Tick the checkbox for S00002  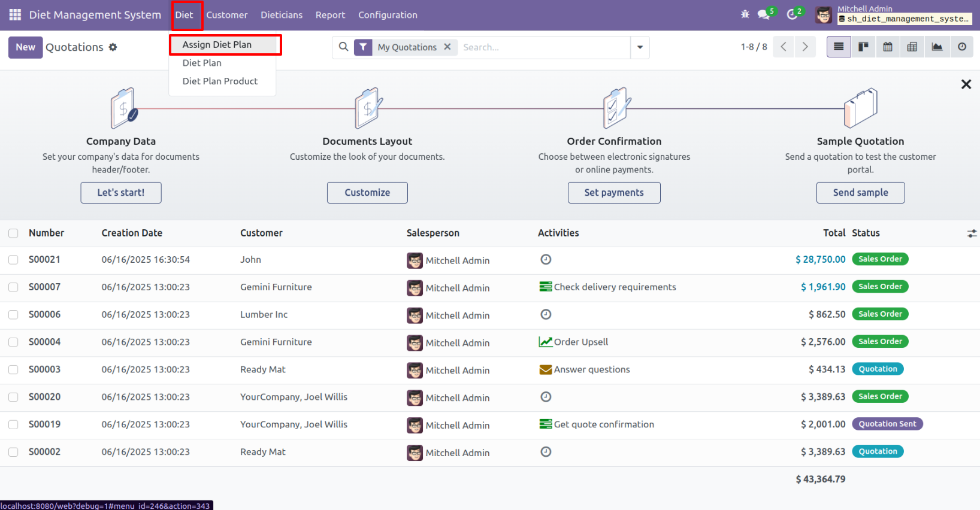point(13,453)
